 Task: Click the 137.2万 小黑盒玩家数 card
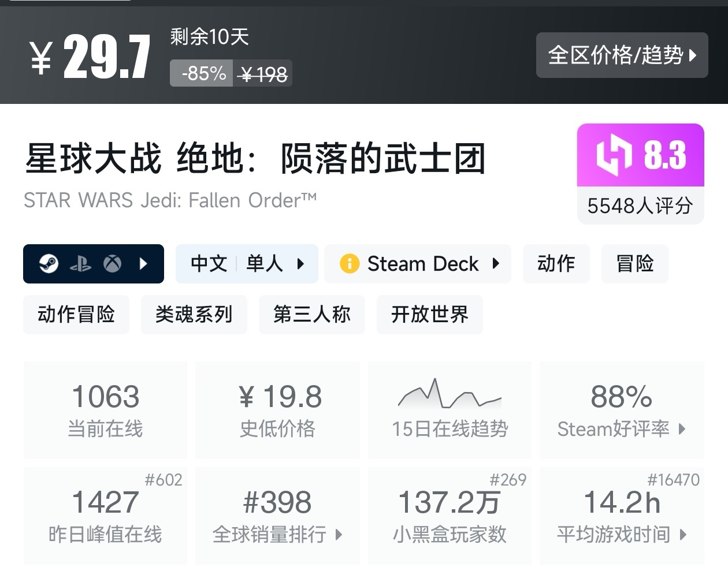pos(450,516)
